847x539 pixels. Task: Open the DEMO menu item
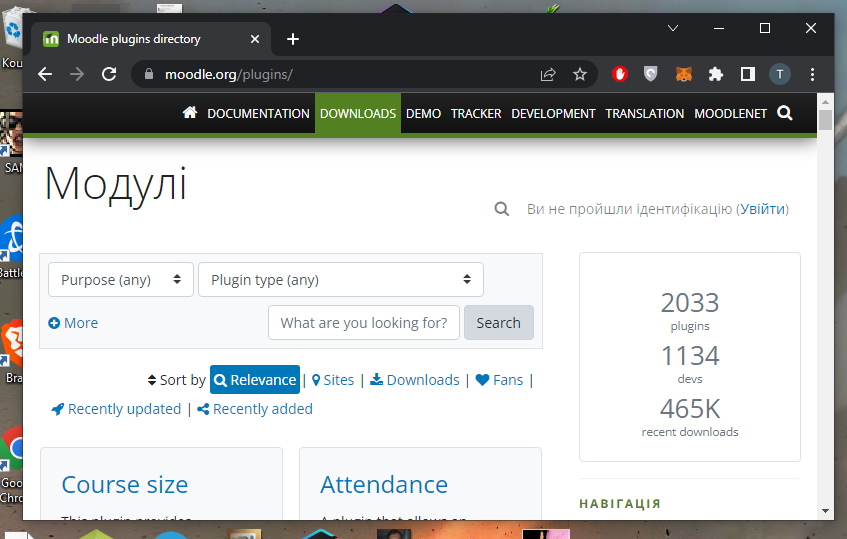[x=423, y=113]
